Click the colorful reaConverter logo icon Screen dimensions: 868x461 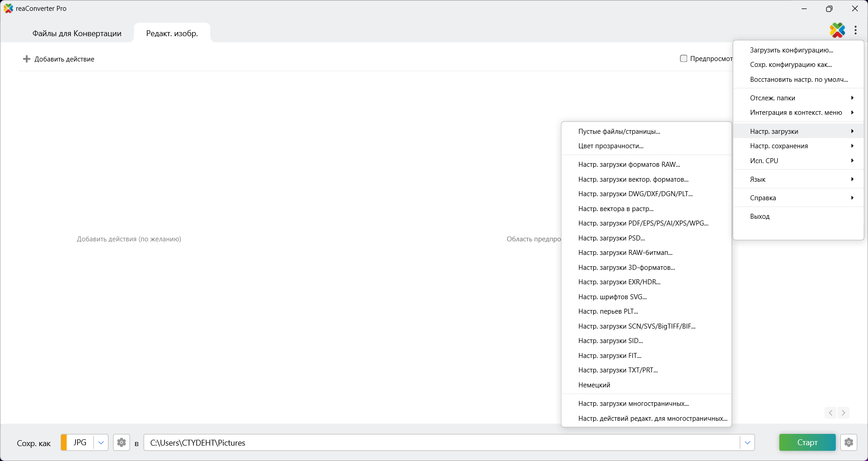tap(837, 30)
